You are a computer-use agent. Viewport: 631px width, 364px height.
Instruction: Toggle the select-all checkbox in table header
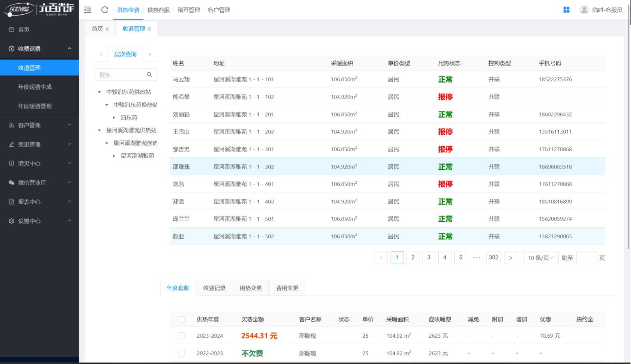point(182,320)
